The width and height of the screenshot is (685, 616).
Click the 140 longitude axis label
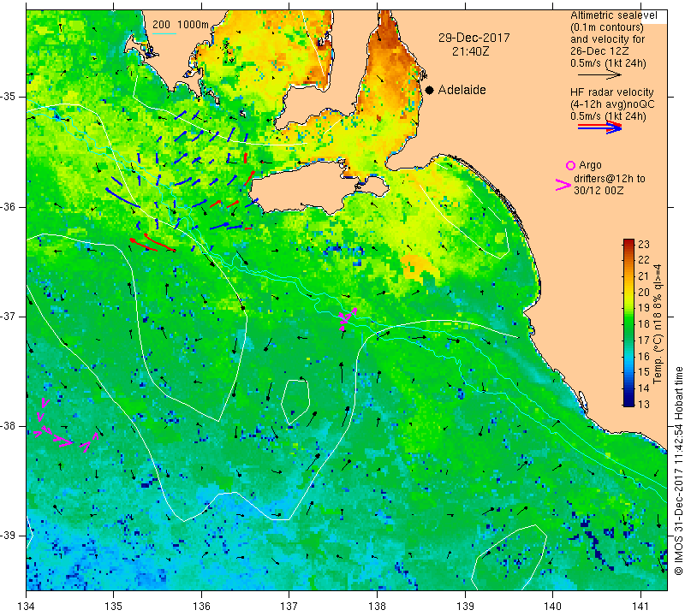(x=552, y=607)
